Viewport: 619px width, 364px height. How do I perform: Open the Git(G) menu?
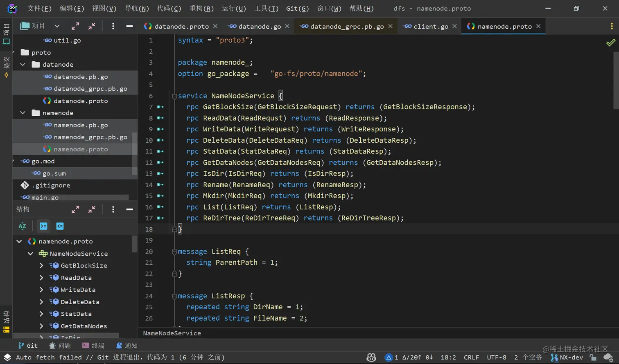coord(298,8)
